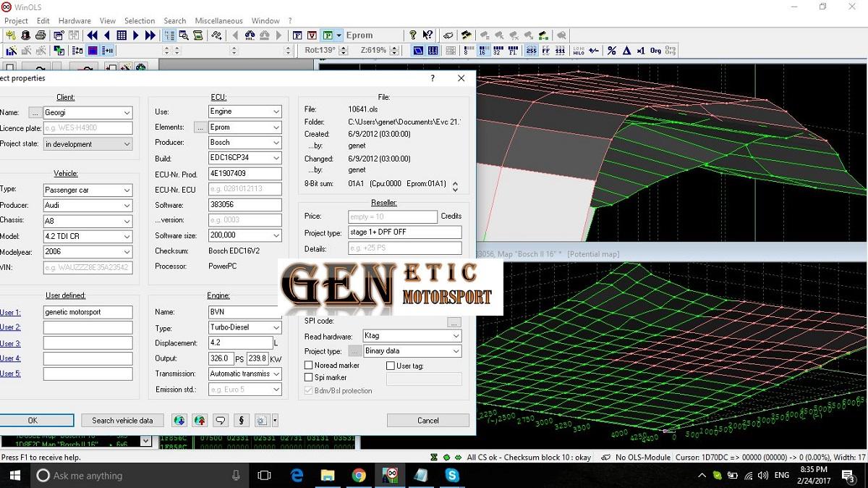This screenshot has width=868, height=488.
Task: Click the Org original values icon
Action: (x=655, y=51)
